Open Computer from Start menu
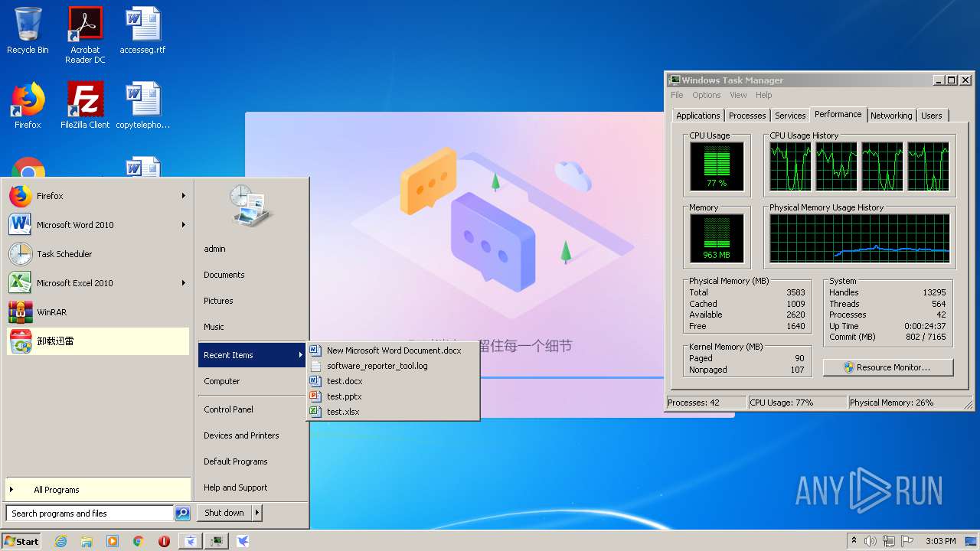The image size is (980, 551). coord(252,381)
